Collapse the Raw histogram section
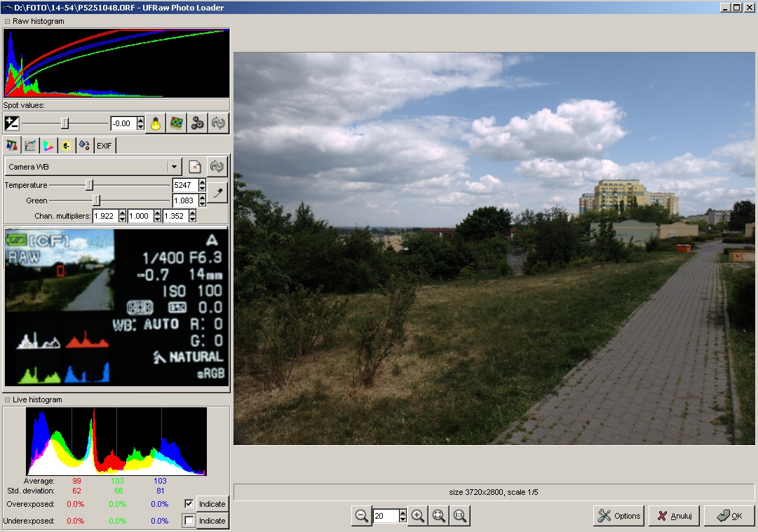Image resolution: width=758 pixels, height=532 pixels. (7, 21)
